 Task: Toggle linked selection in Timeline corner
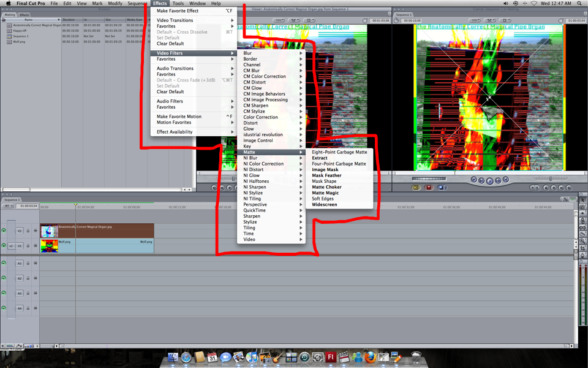click(565, 199)
